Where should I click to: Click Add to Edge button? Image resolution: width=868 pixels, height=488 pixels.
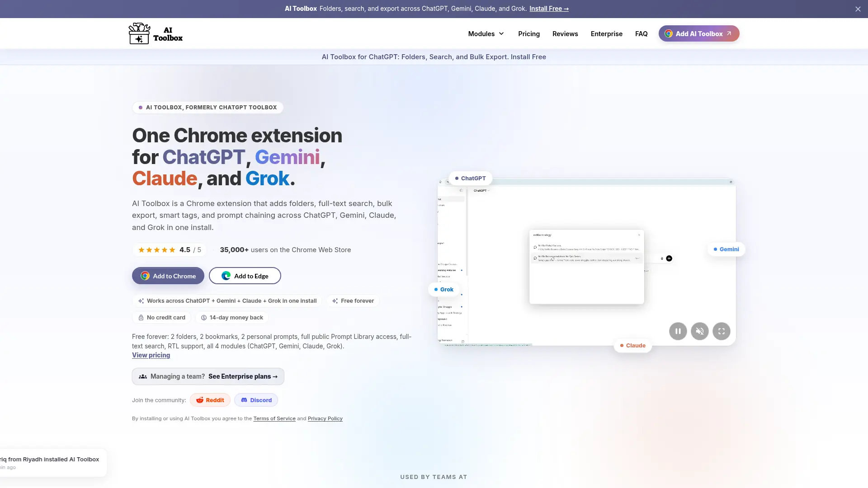(x=245, y=276)
